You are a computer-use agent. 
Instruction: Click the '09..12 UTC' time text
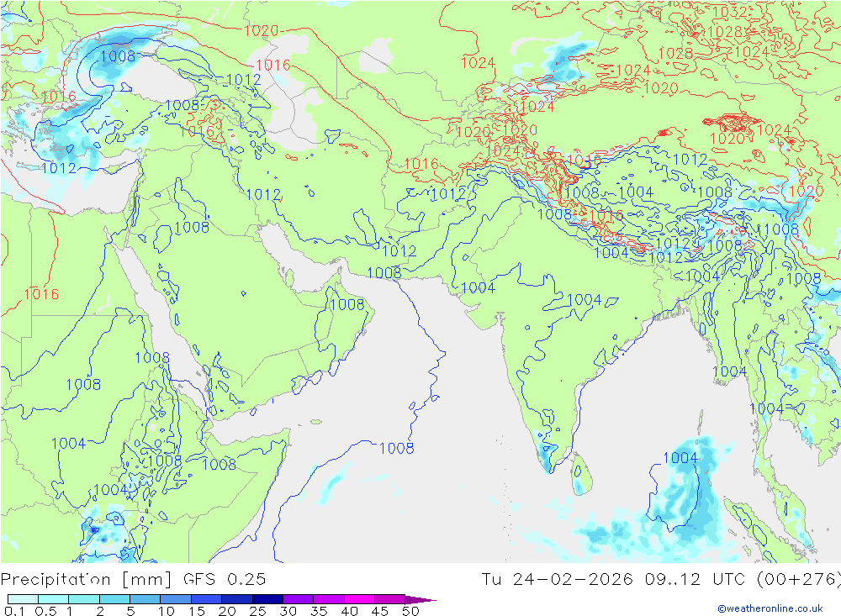click(x=696, y=579)
